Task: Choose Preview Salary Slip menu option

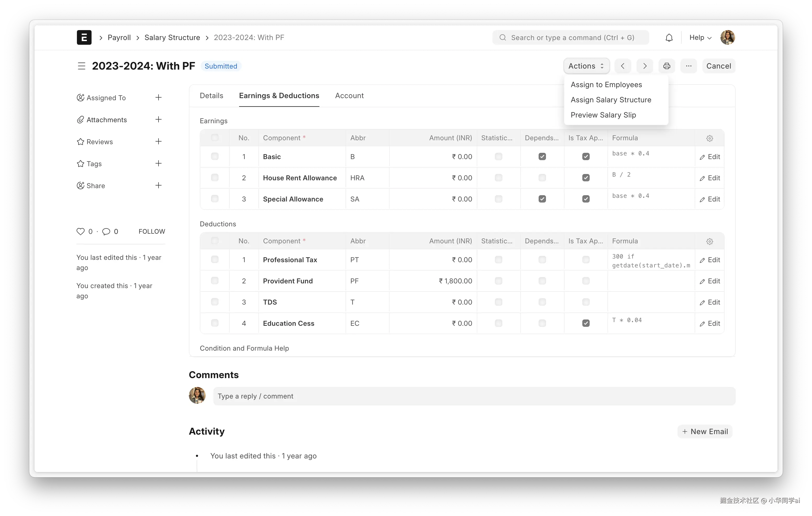Action: 603,115
